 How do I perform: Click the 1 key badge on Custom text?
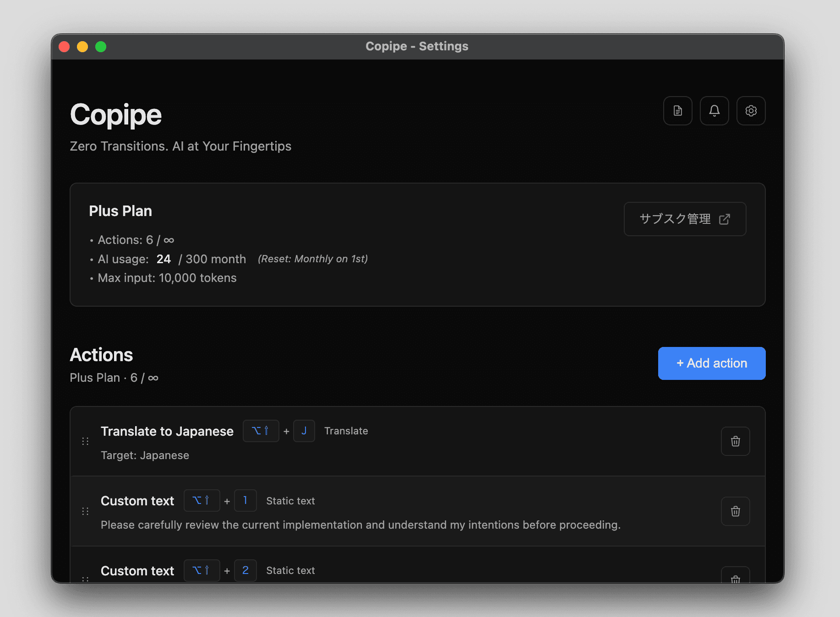click(x=245, y=501)
